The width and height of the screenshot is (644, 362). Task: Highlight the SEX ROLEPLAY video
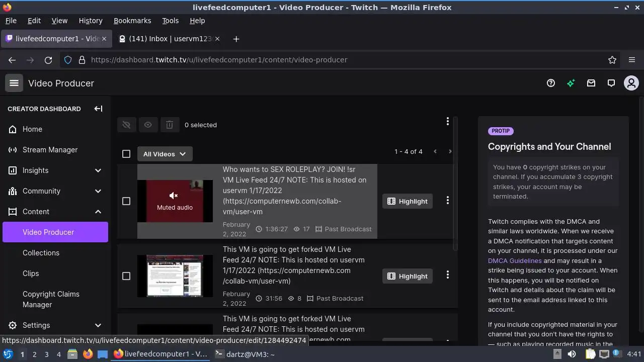point(407,201)
